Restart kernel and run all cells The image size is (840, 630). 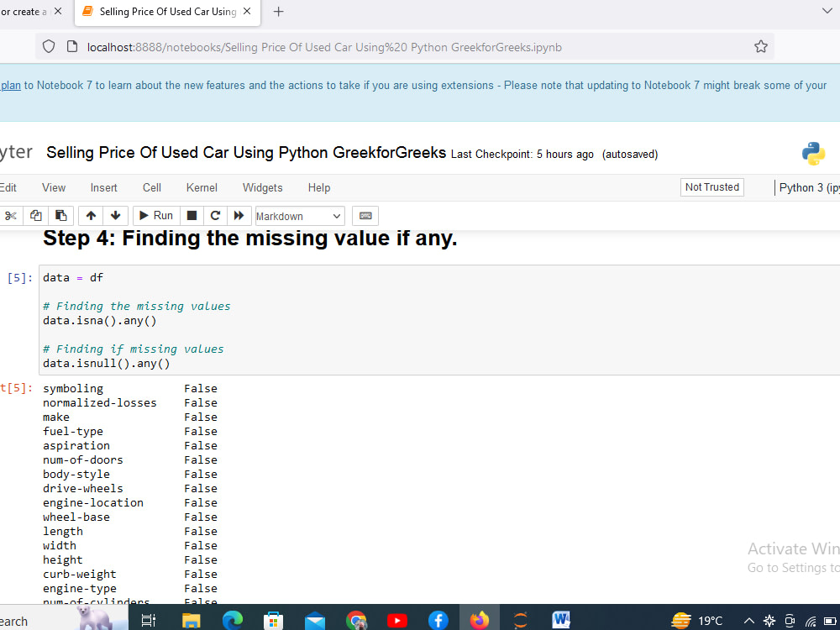[239, 216]
